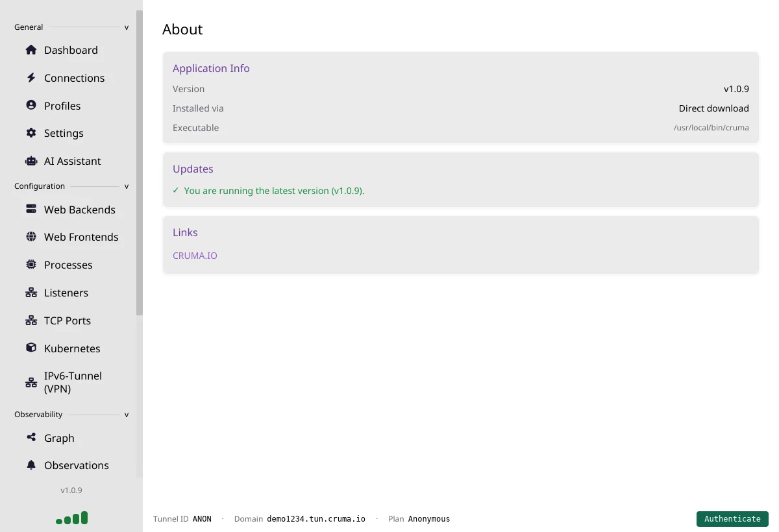Click the Updates section heading
Viewport: 779px width, 532px height.
coord(193,169)
